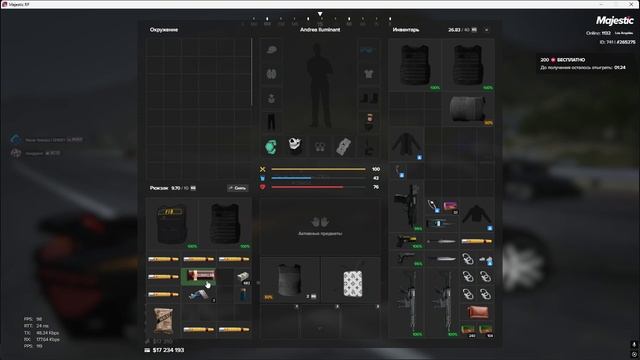This screenshot has height=360, width=640.
Task: Select the green watch accessory slot
Action: coord(271,146)
